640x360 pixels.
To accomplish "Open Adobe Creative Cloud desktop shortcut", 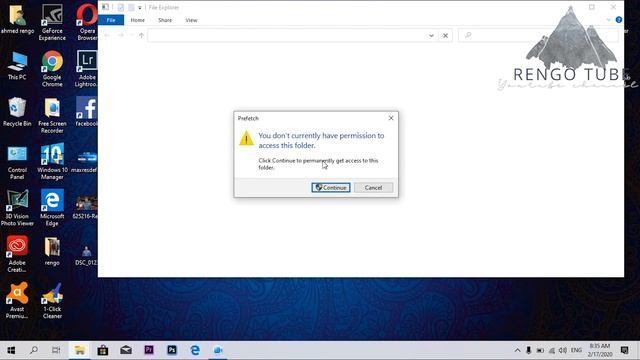I will [x=17, y=254].
